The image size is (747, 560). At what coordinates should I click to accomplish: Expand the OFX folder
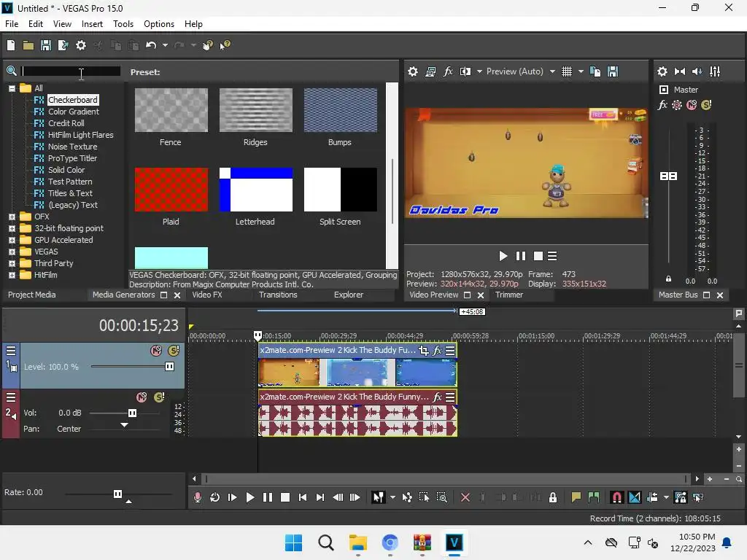[x=12, y=217]
